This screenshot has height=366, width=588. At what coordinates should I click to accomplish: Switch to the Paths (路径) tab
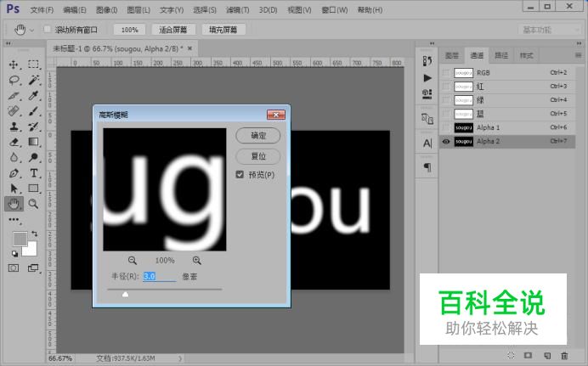click(x=501, y=55)
